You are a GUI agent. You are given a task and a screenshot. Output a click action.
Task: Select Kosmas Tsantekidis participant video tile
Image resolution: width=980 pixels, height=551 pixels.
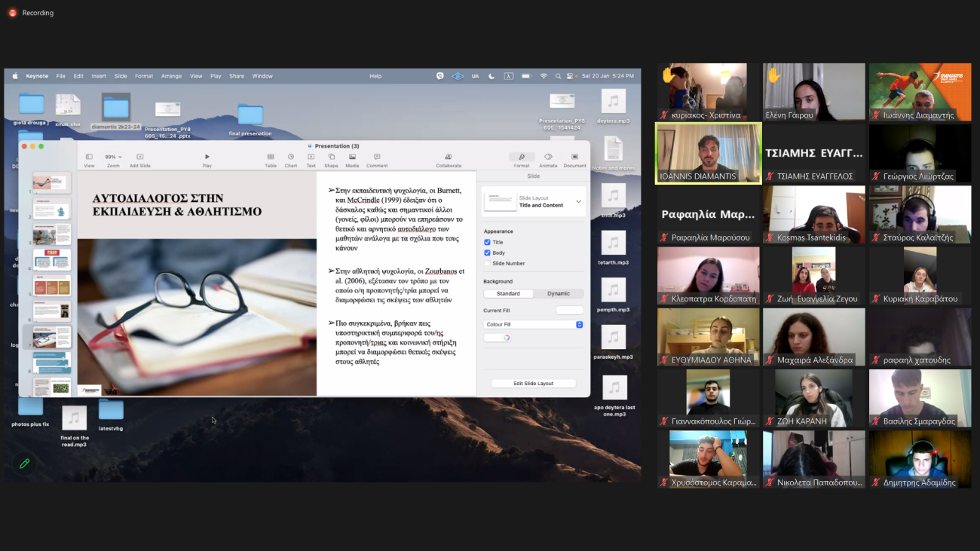[814, 215]
